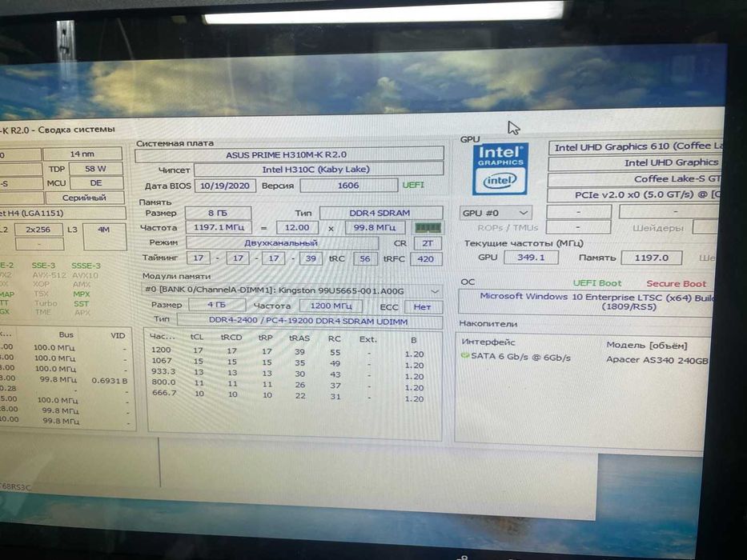Click the timing value 39 field

[311, 258]
